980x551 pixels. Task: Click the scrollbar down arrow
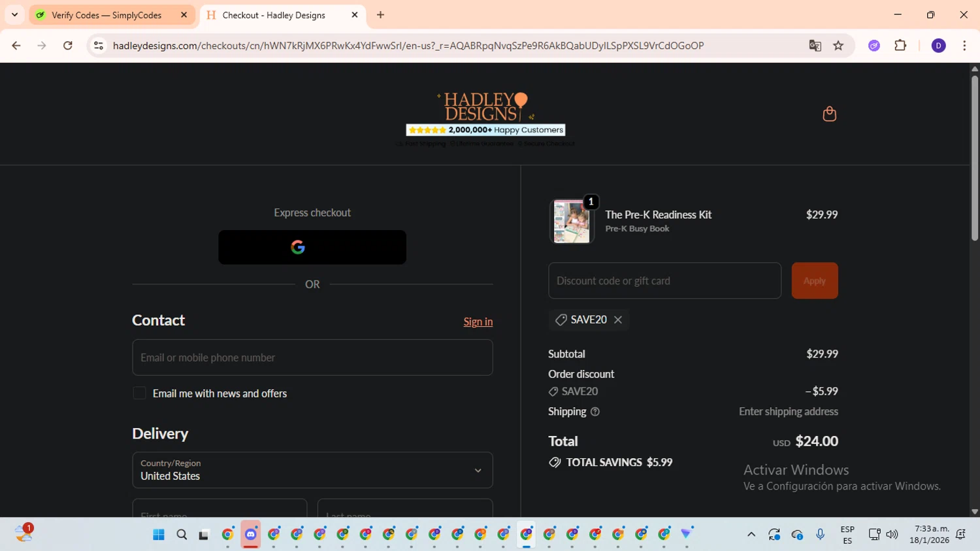[975, 512]
